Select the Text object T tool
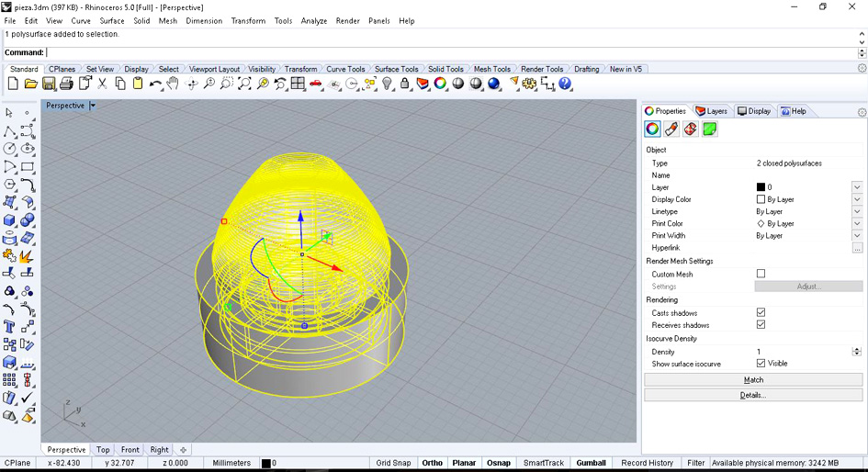Image resolution: width=868 pixels, height=472 pixels. (x=9, y=327)
